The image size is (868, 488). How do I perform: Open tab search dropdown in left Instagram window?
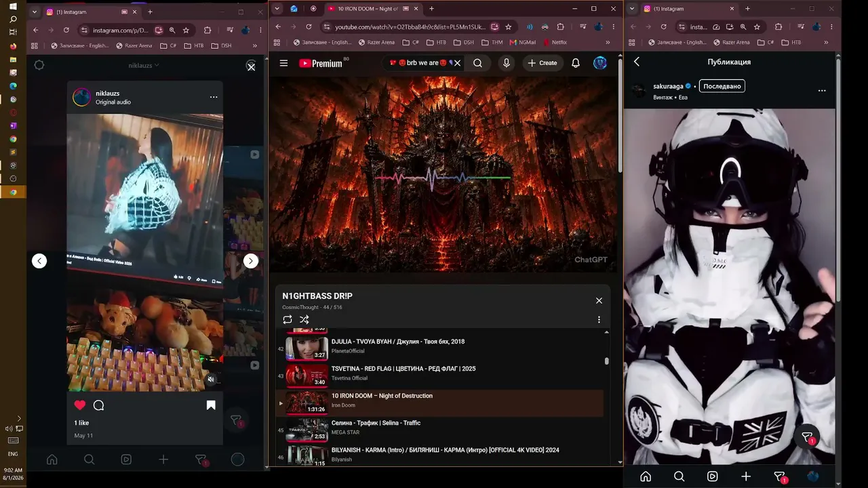[x=34, y=12]
